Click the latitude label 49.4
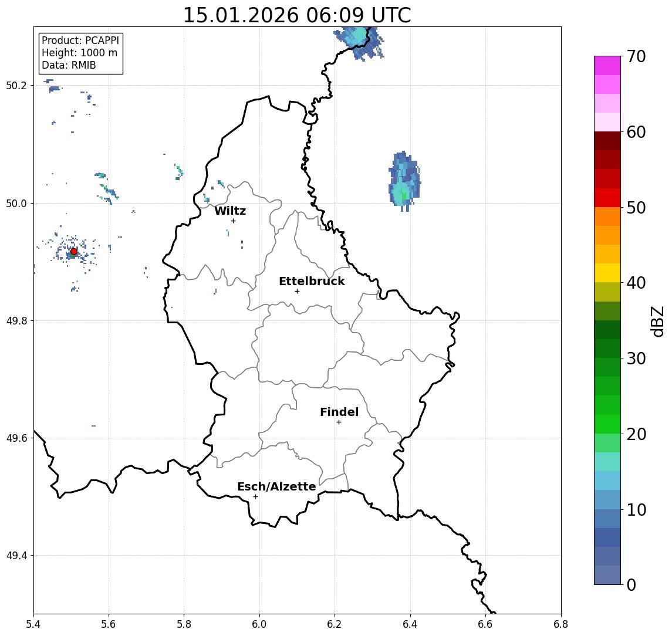This screenshot has width=672, height=636. 16,556
